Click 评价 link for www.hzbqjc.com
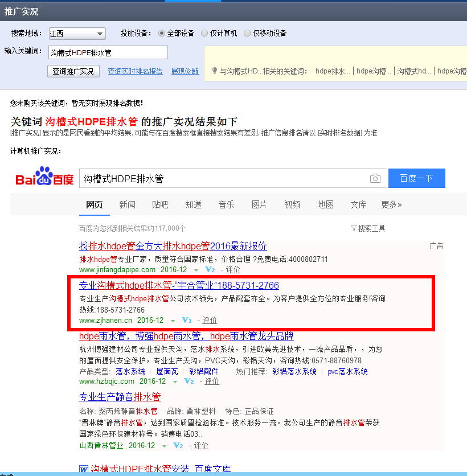This screenshot has width=467, height=476. [212, 381]
